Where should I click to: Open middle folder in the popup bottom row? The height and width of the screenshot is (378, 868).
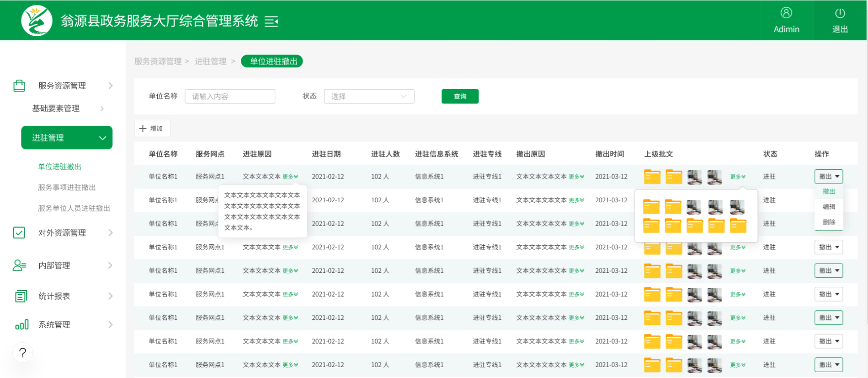[695, 226]
